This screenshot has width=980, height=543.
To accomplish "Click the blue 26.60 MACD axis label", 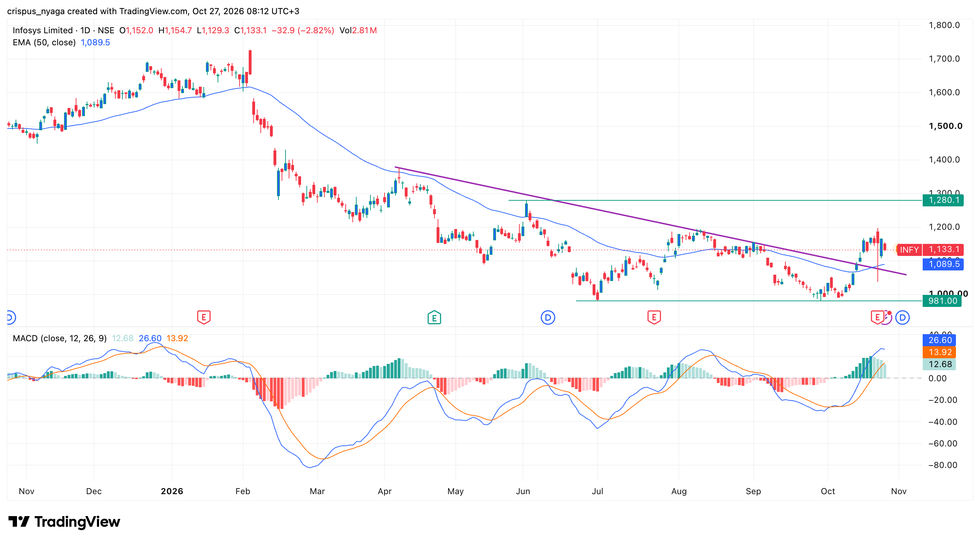I will coord(939,340).
